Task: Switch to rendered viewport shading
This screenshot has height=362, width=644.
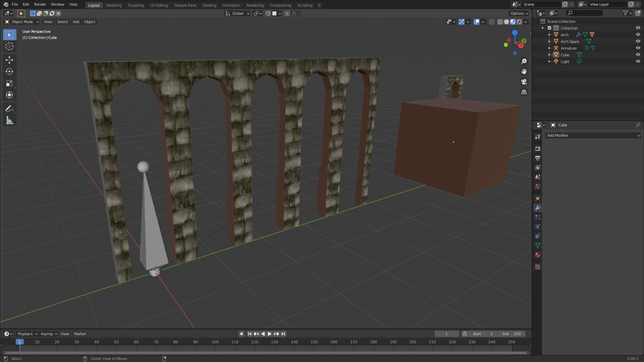Action: (519, 22)
